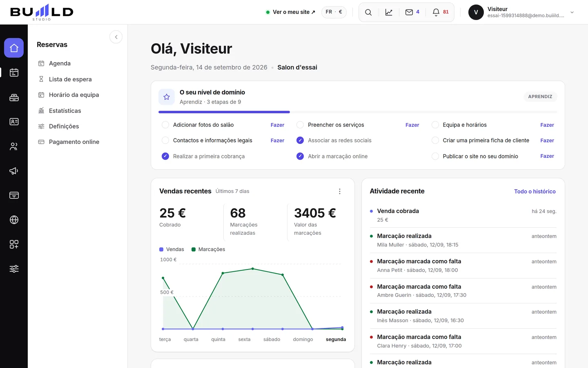The image size is (588, 368).
Task: Open the calendar bookings icon in sidebar
Action: 14,73
